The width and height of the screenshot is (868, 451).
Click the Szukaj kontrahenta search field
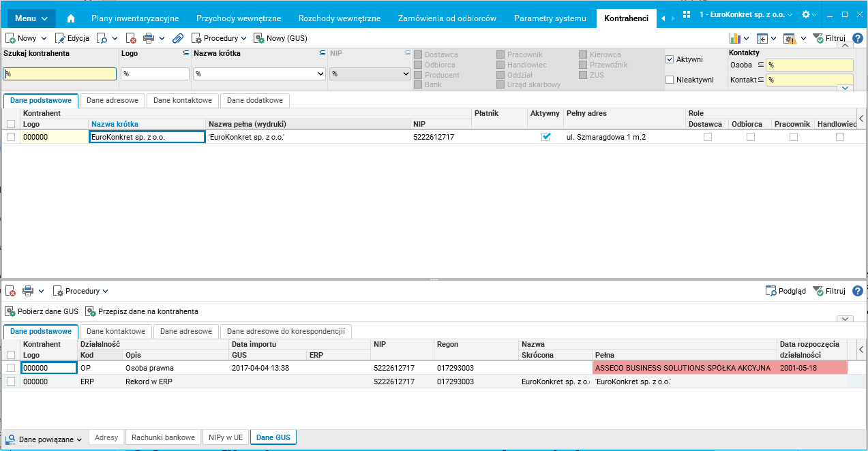point(59,74)
